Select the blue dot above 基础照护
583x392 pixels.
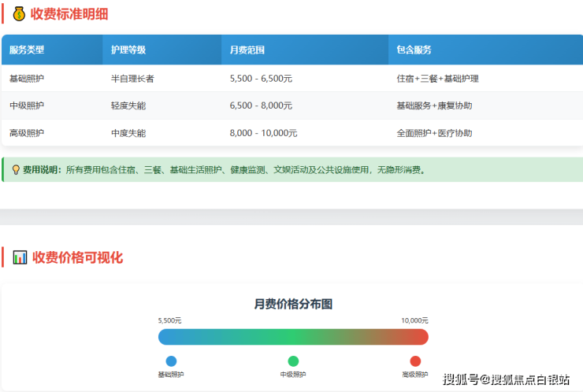click(x=171, y=361)
